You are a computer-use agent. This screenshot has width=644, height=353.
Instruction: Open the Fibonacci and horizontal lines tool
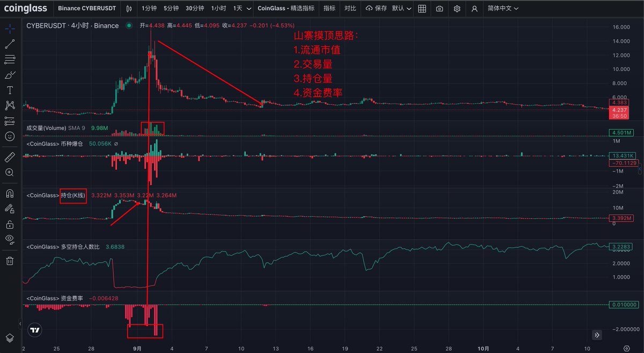(x=10, y=59)
